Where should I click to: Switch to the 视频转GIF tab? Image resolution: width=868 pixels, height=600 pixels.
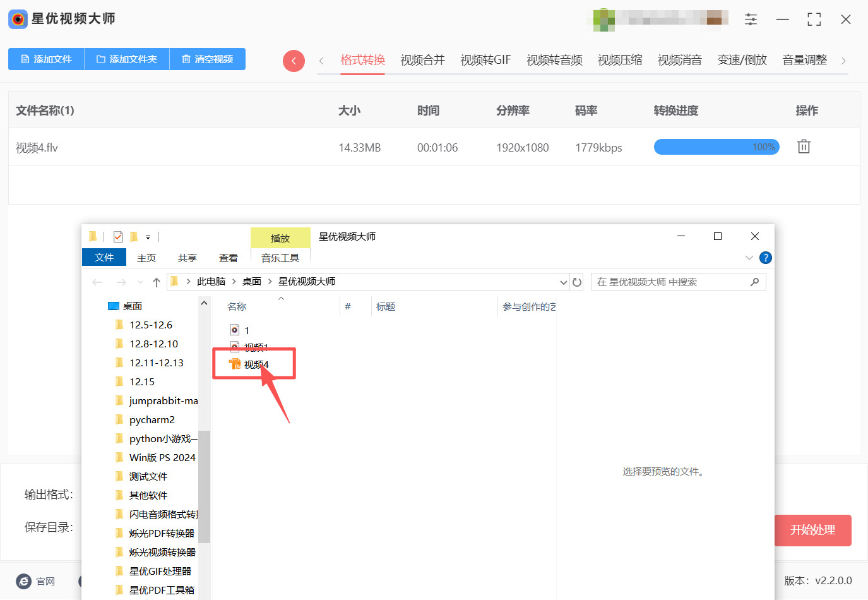click(x=485, y=59)
